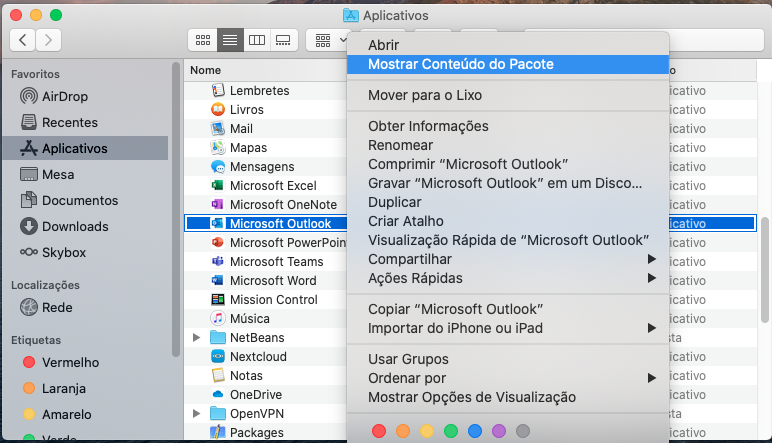Select the Vermelho tag in sidebar
772x443 pixels.
pyautogui.click(x=61, y=363)
